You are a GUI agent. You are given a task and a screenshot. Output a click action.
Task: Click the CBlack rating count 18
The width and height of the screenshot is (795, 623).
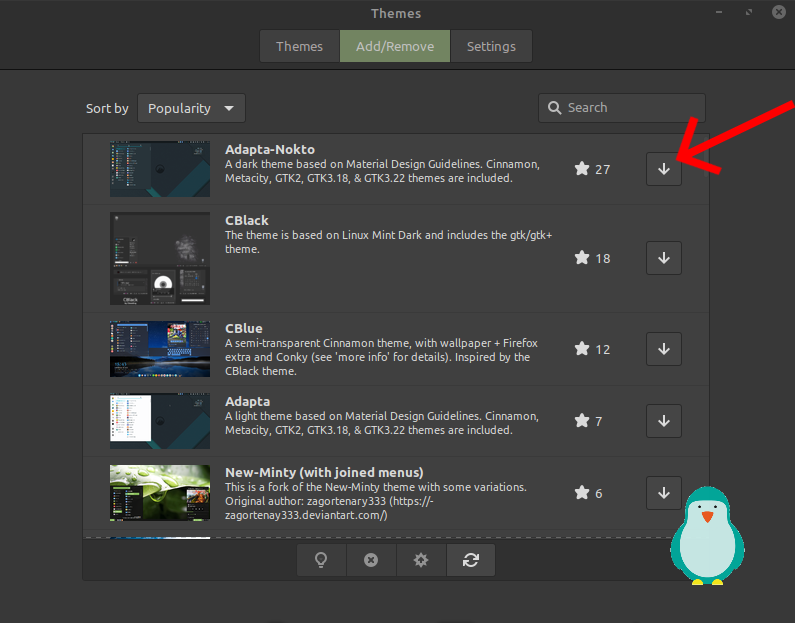[602, 259]
